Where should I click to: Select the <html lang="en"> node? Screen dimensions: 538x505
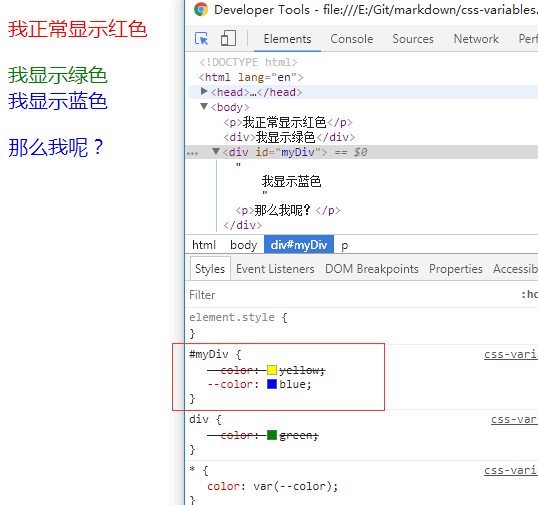pos(251,77)
